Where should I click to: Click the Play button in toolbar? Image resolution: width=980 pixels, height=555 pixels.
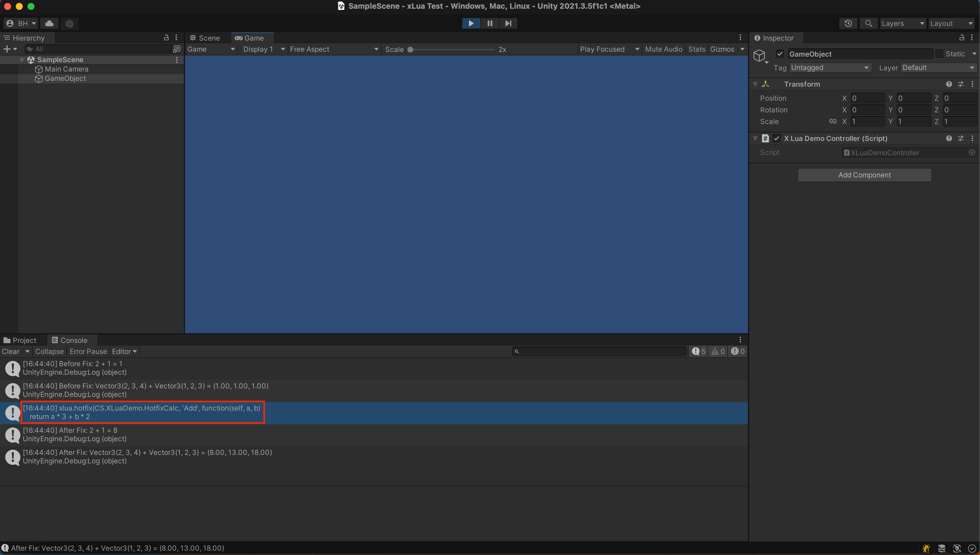click(x=471, y=23)
